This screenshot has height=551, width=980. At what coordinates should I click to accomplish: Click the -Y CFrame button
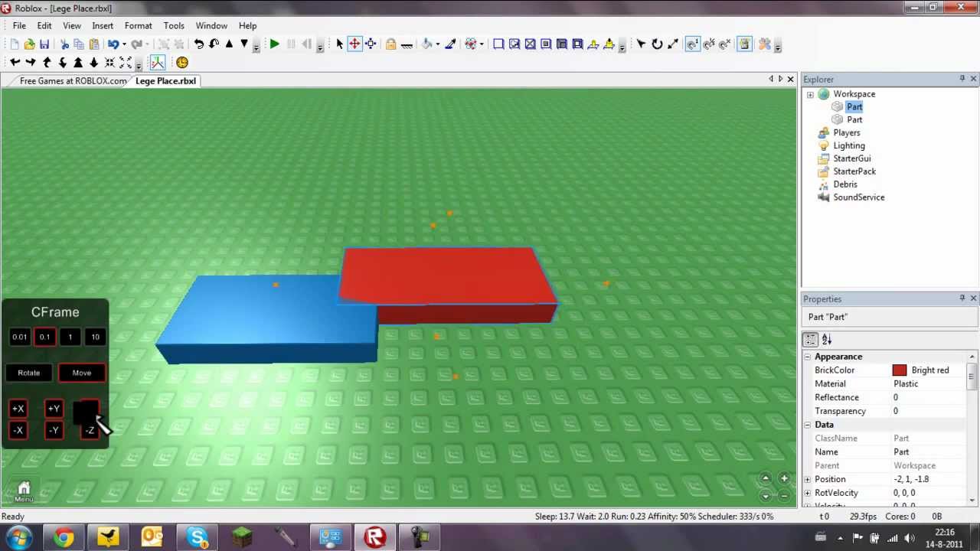(x=54, y=431)
